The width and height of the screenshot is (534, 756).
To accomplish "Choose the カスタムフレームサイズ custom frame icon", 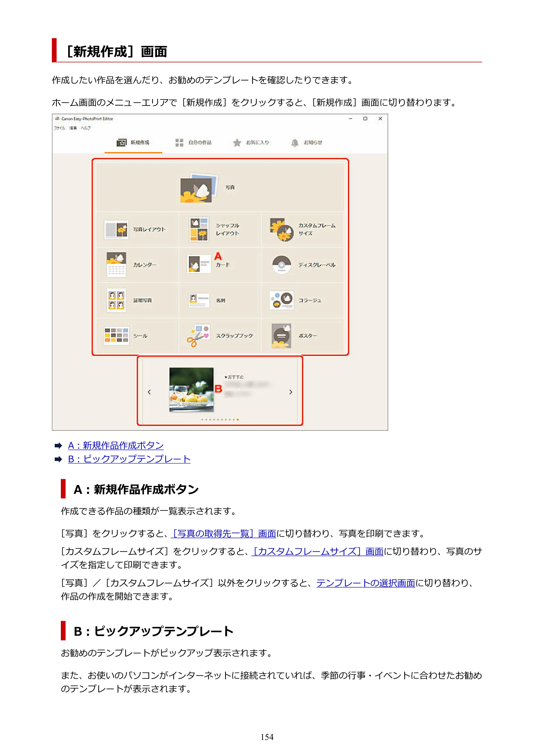I will tap(282, 230).
